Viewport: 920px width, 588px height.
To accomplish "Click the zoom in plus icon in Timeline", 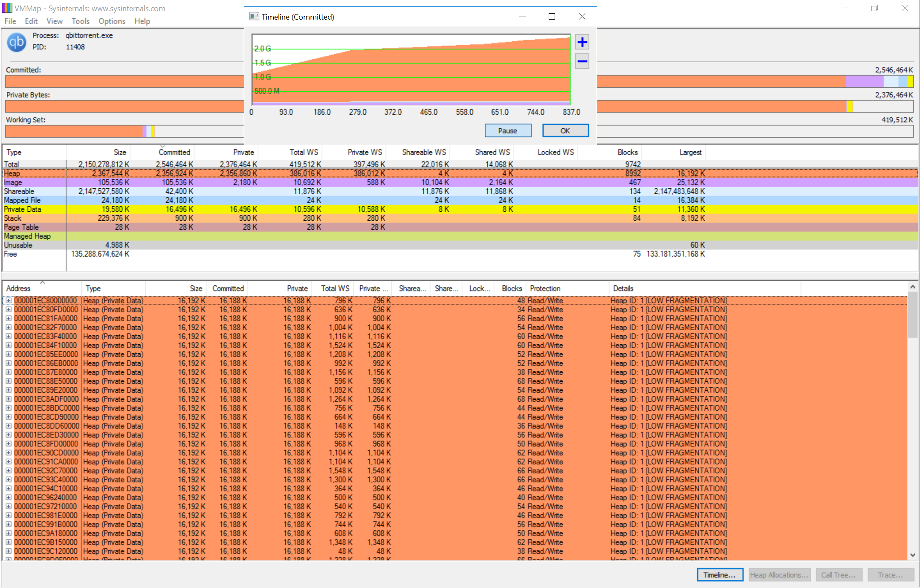I will 582,42.
